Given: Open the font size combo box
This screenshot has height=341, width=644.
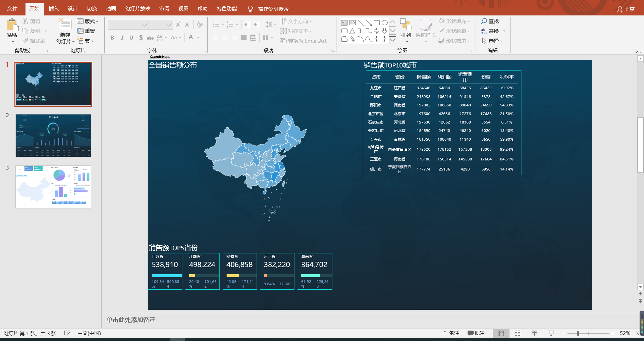Looking at the screenshot, I should coord(161,25).
